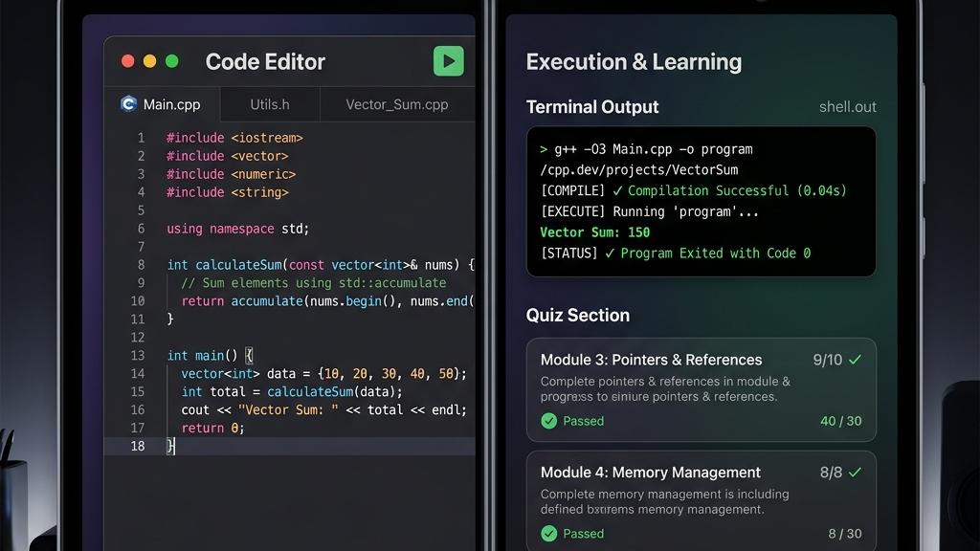Click the "Running 'program'..." terminal line
980x551 pixels.
click(x=685, y=211)
